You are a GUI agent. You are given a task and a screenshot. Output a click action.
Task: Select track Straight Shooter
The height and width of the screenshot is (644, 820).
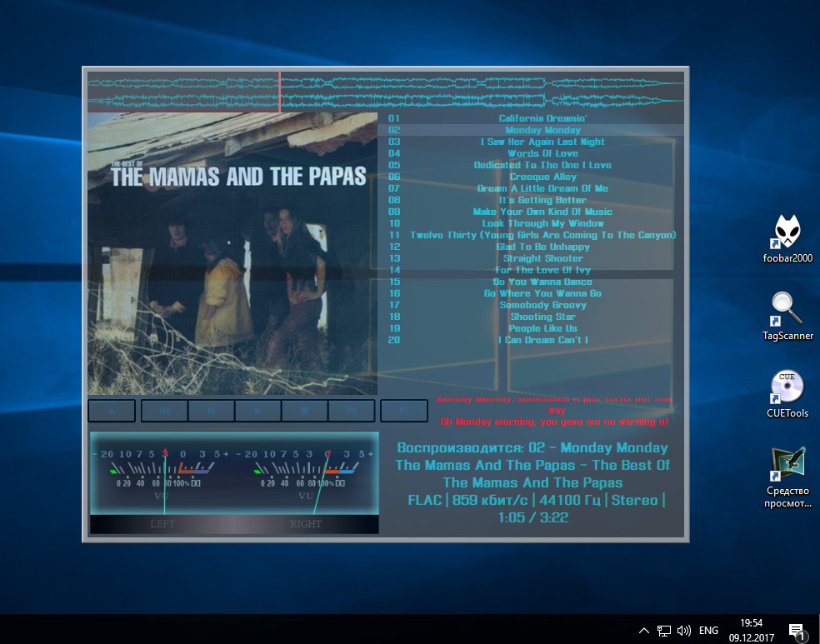tap(531, 258)
